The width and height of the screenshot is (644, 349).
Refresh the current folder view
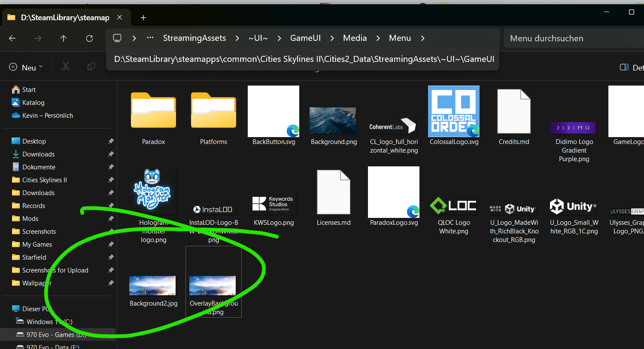pyautogui.click(x=89, y=38)
